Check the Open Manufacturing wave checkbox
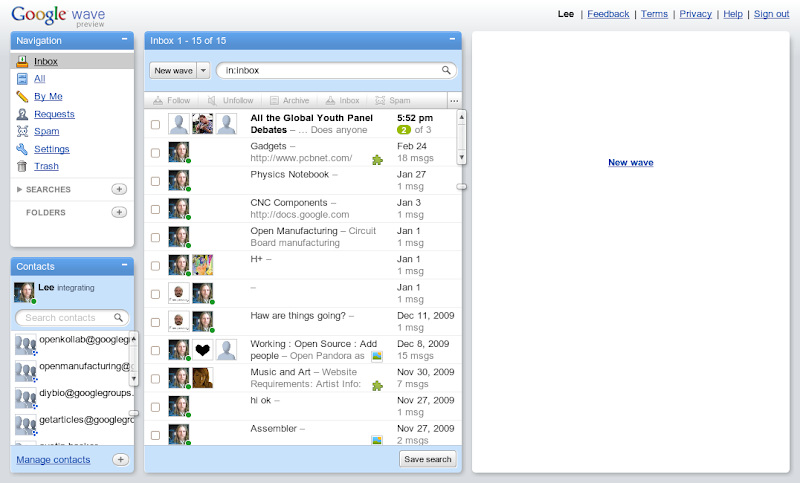Screen dimensions: 800x483 (156, 238)
